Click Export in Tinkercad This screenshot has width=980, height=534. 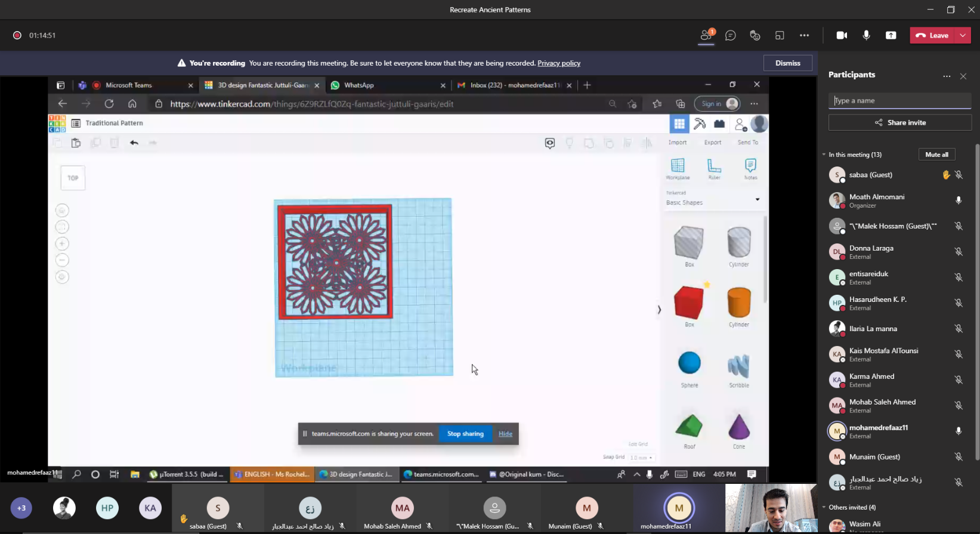713,143
